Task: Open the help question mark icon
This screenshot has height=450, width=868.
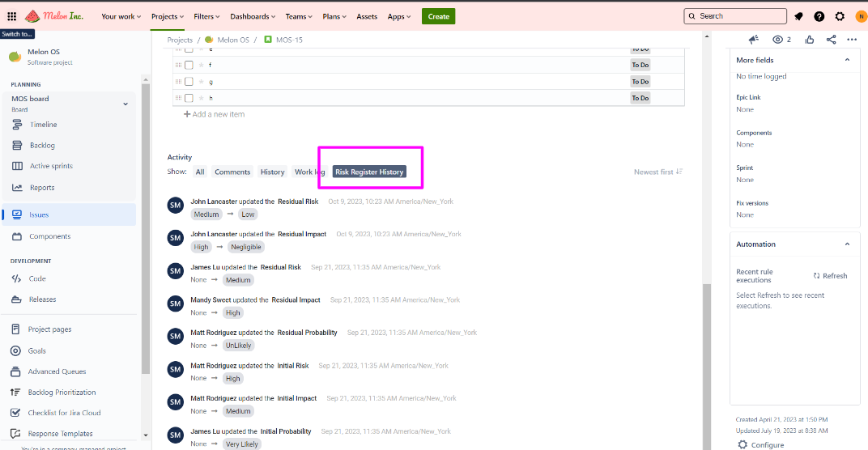Action: 819,16
